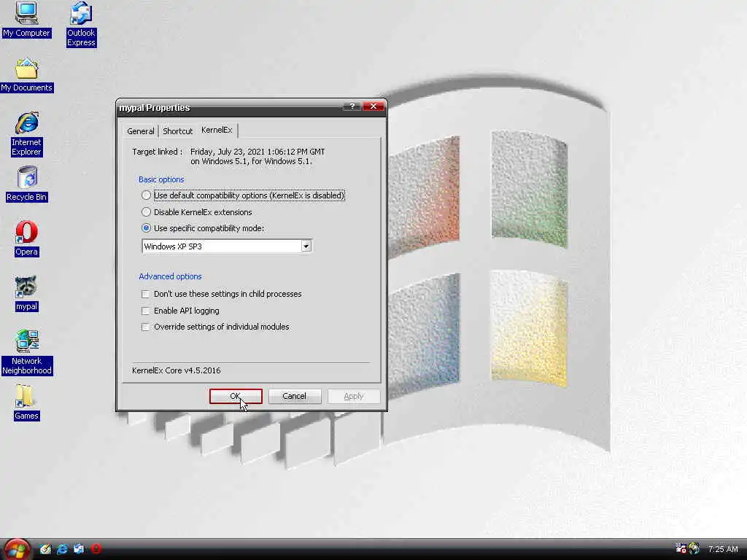This screenshot has width=747, height=560.
Task: Check the 'Enable API logging' box
Action: tap(145, 311)
